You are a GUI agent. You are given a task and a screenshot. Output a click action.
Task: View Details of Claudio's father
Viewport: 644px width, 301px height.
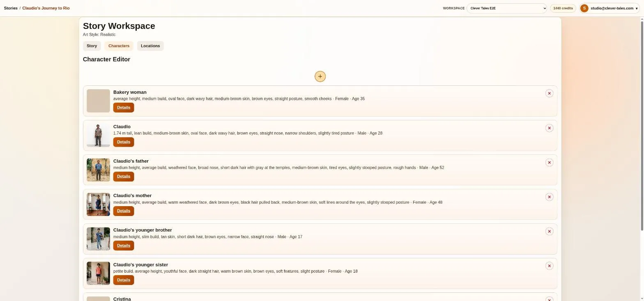pyautogui.click(x=124, y=177)
